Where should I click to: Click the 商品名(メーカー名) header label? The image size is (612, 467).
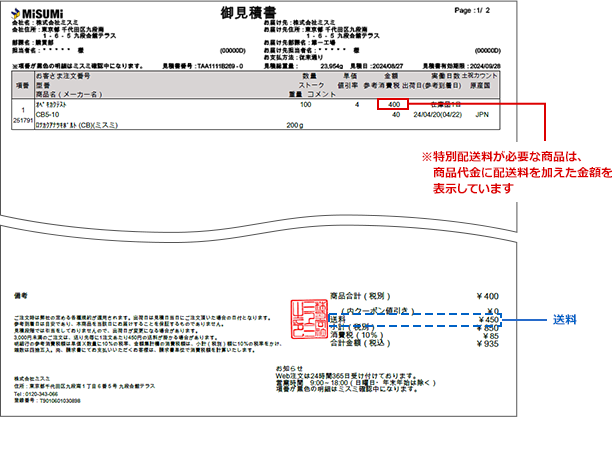(x=69, y=94)
